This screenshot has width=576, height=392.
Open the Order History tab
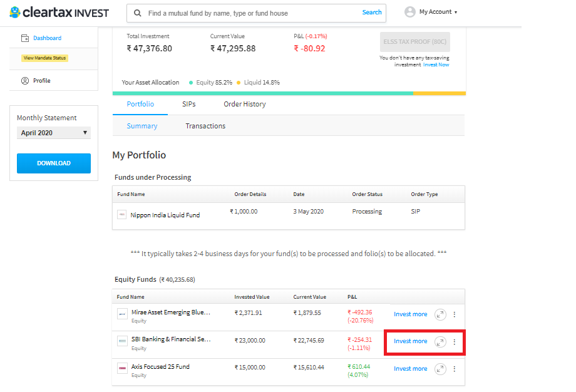[245, 104]
